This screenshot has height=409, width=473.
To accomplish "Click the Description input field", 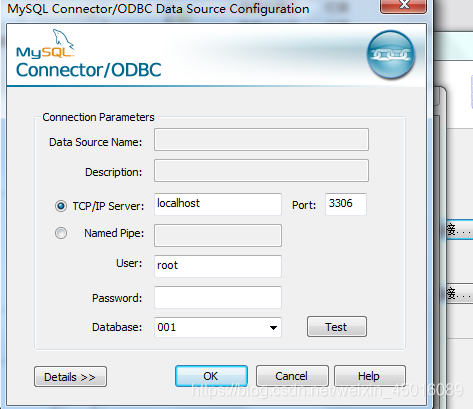I will tap(261, 171).
